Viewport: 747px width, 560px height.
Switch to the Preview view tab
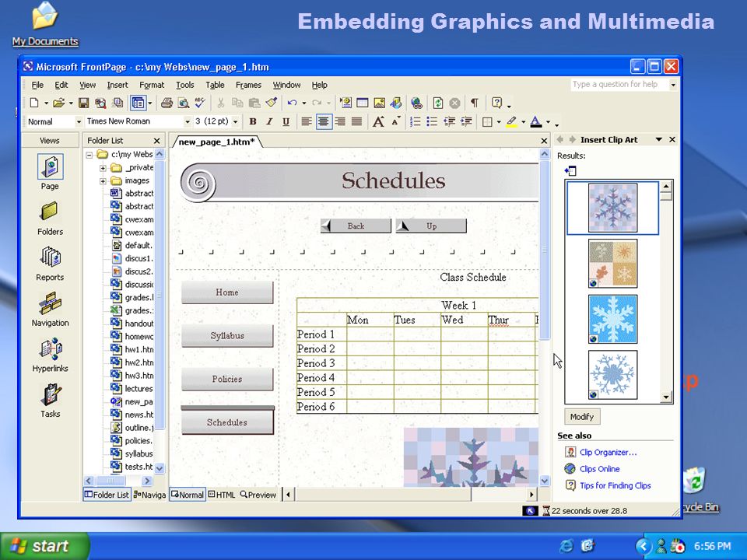258,495
